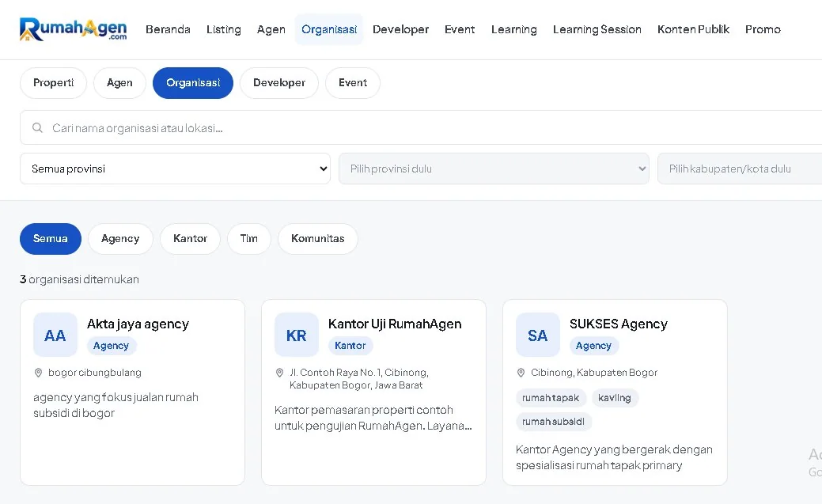Click location pin beside Cibinong, Kabupaten Bogor
This screenshot has width=822, height=504.
pos(521,373)
